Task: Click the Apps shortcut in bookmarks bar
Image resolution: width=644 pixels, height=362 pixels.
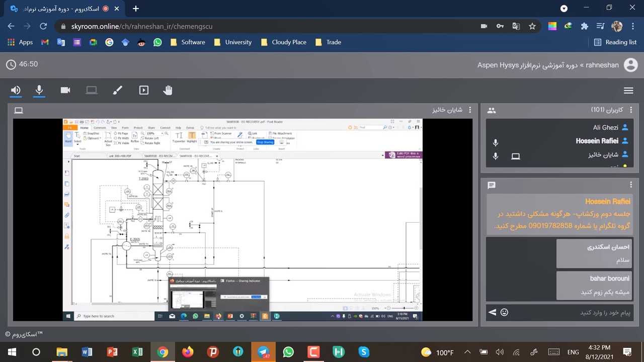Action: click(20, 42)
